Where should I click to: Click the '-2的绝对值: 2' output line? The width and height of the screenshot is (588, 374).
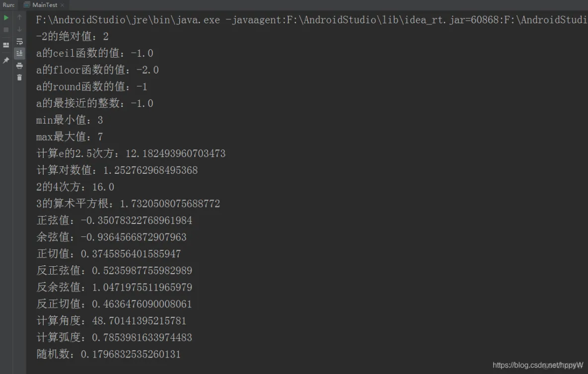point(73,37)
